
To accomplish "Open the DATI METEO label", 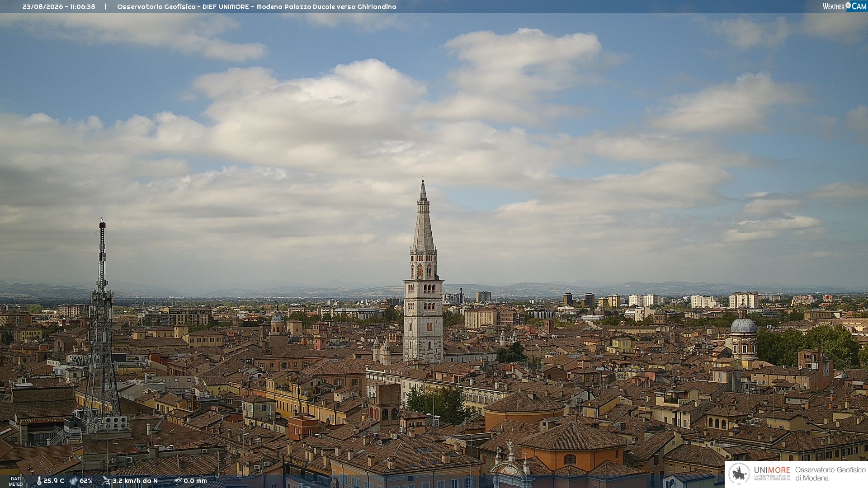I will coord(16,481).
